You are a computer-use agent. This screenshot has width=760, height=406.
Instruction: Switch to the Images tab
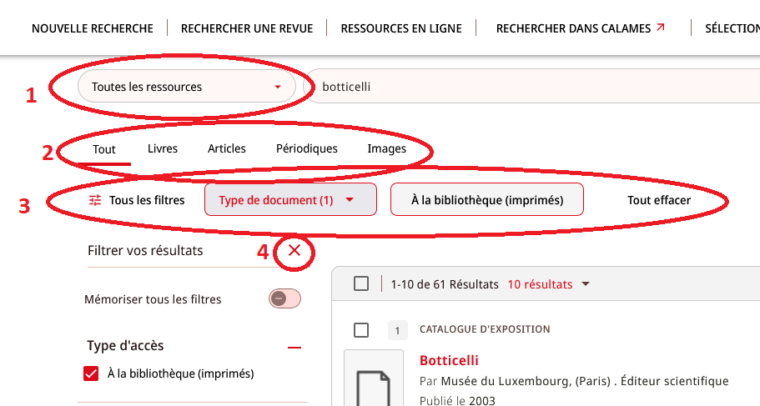387,149
